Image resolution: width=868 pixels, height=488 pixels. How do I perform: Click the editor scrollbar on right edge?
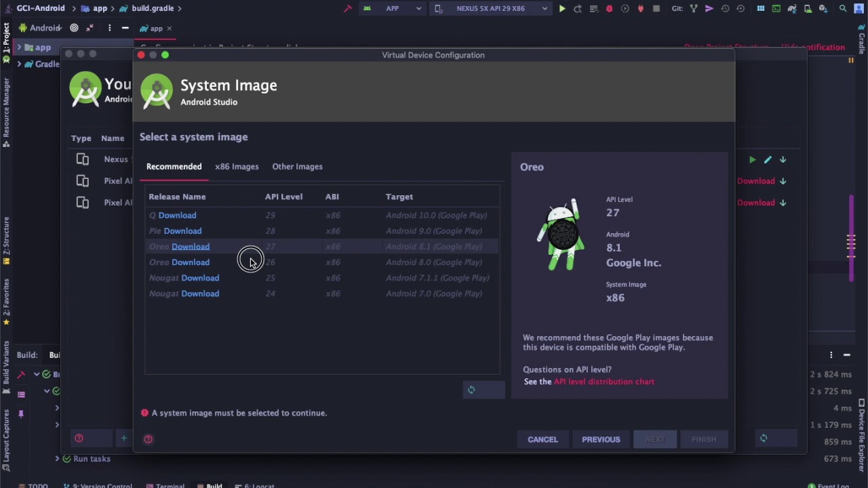tap(851, 237)
